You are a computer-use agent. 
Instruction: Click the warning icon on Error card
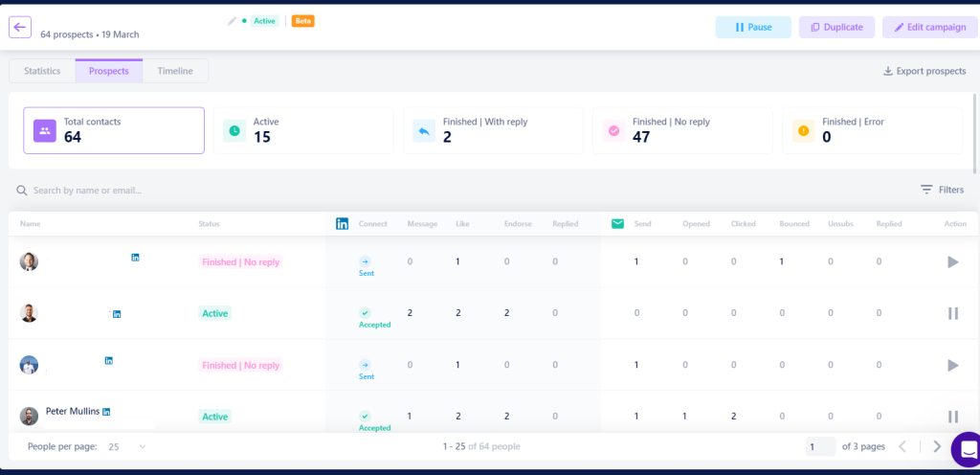pos(803,130)
